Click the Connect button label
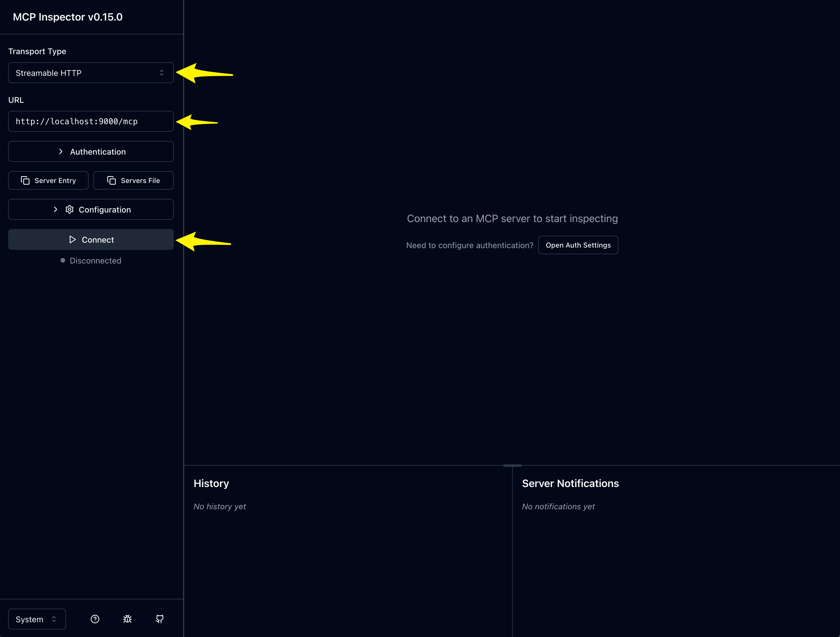The image size is (840, 637). 98,240
